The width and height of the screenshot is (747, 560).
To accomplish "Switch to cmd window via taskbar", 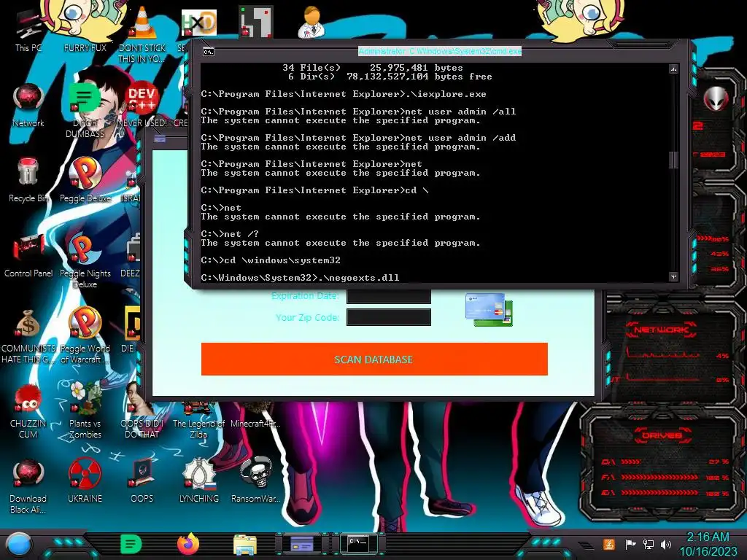I will point(358,543).
